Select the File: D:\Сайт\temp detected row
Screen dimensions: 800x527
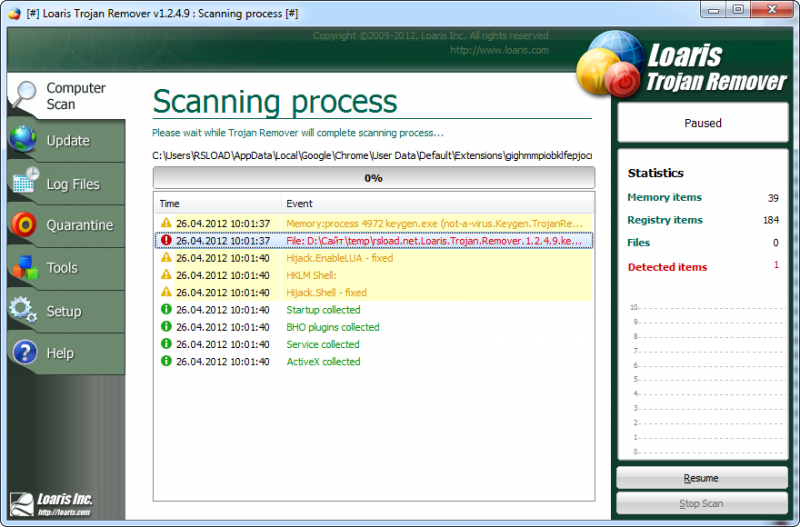pos(374,241)
